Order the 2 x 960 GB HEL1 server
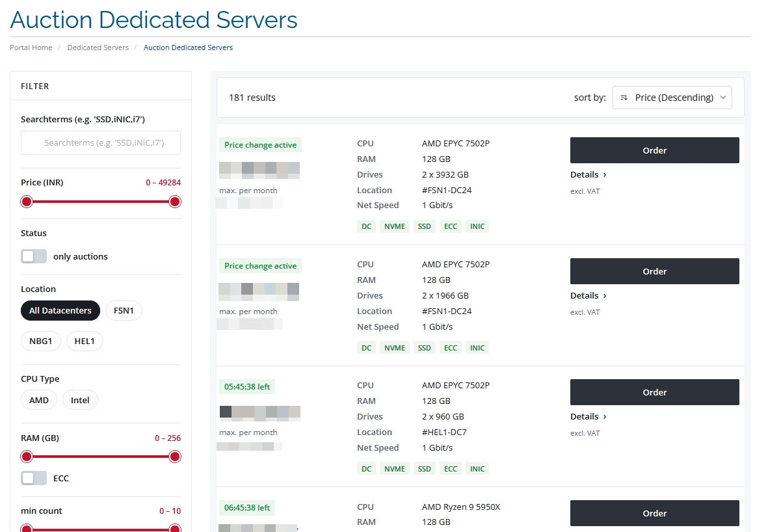This screenshot has height=532, width=781. pyautogui.click(x=655, y=392)
